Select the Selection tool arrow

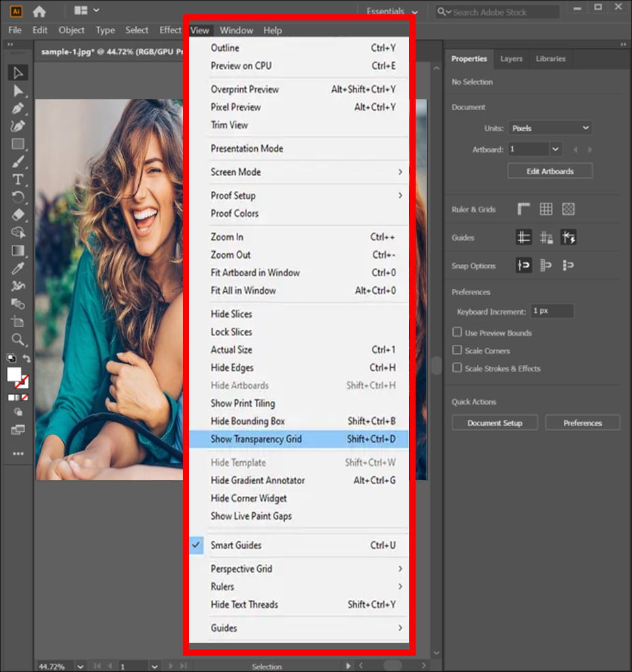point(18,73)
